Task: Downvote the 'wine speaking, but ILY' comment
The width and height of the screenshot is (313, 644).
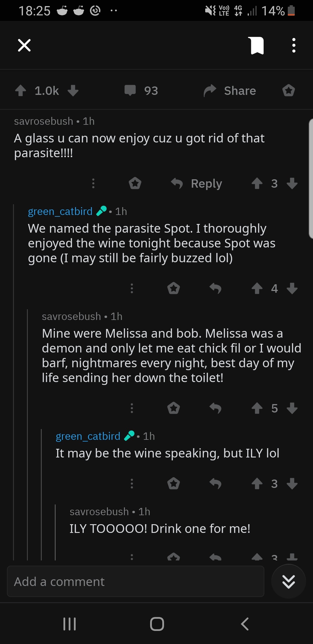Action: (292, 484)
